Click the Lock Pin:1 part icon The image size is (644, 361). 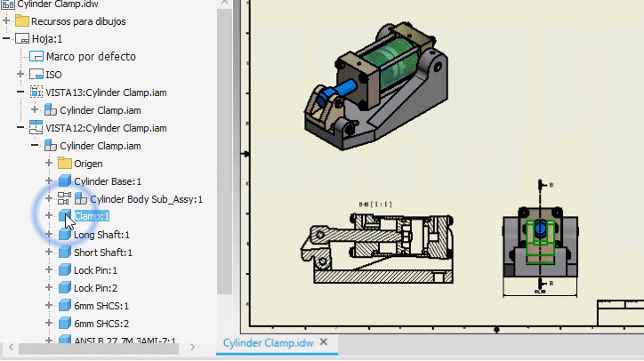(64, 269)
